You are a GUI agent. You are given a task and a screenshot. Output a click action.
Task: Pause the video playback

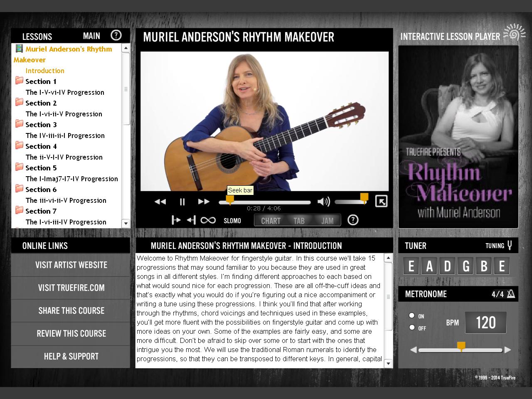coord(182,202)
